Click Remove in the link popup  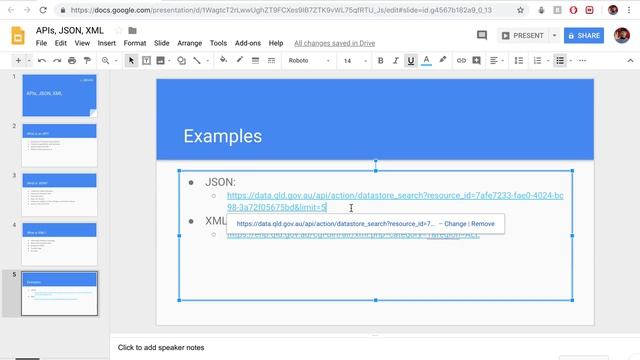point(483,224)
